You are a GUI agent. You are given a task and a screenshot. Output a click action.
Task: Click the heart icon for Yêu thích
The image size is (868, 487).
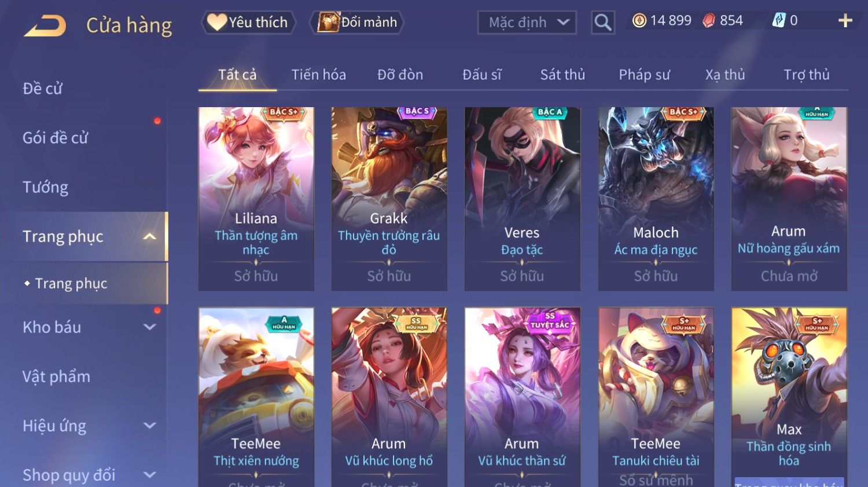pyautogui.click(x=217, y=22)
